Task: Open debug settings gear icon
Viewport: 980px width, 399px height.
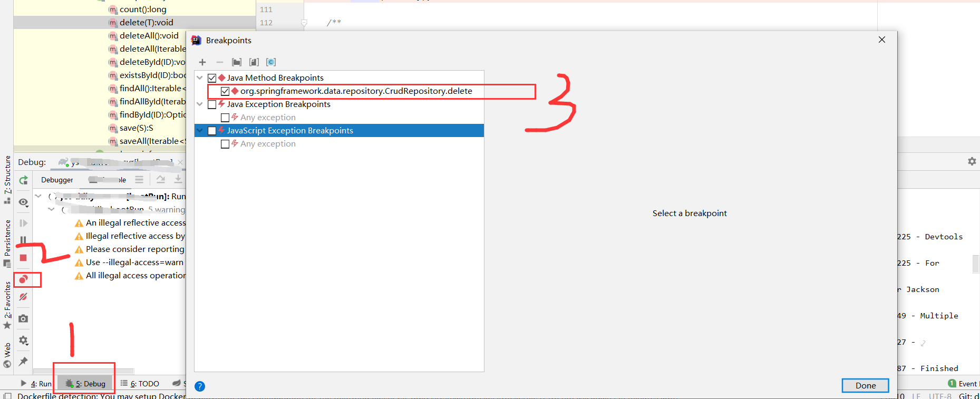Action: pyautogui.click(x=23, y=340)
